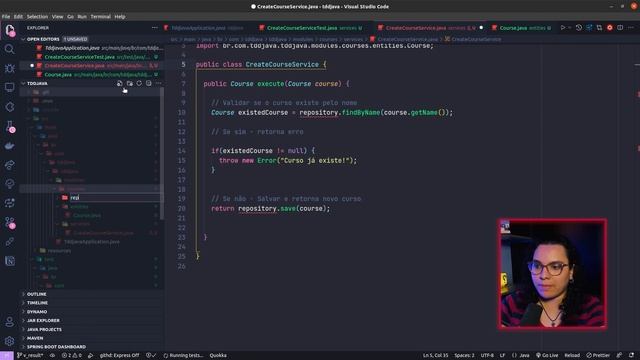Image resolution: width=640 pixels, height=360 pixels.
Task: Change UTF-8 encoding in status bar
Action: [x=487, y=355]
